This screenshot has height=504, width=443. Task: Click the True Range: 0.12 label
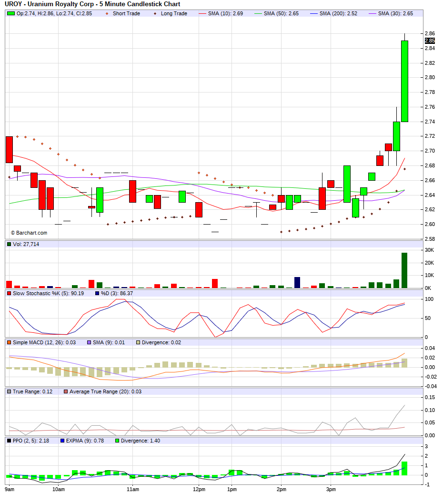pos(33,392)
